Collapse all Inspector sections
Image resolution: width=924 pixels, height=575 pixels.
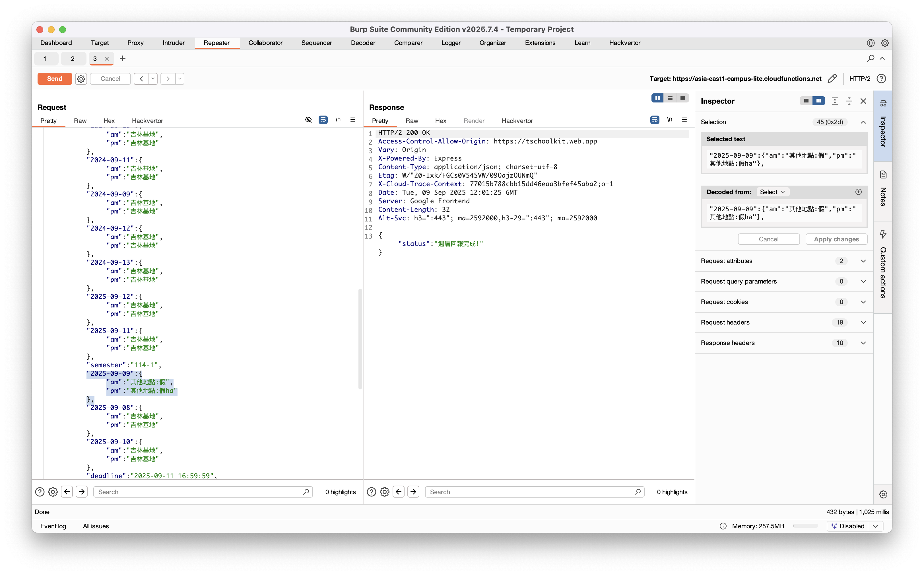[849, 101]
